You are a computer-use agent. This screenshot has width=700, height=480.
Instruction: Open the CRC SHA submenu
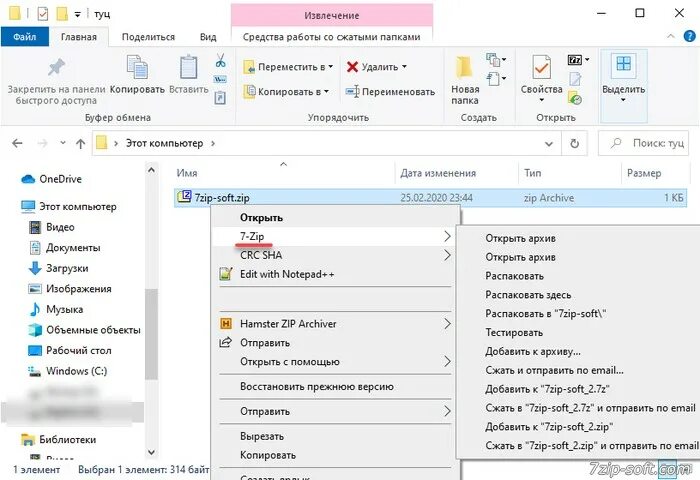coord(335,255)
